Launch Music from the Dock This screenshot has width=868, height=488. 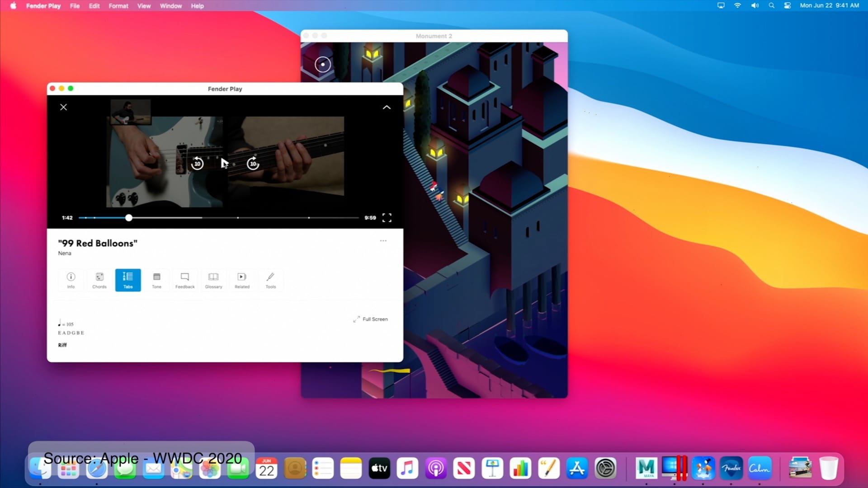[408, 468]
